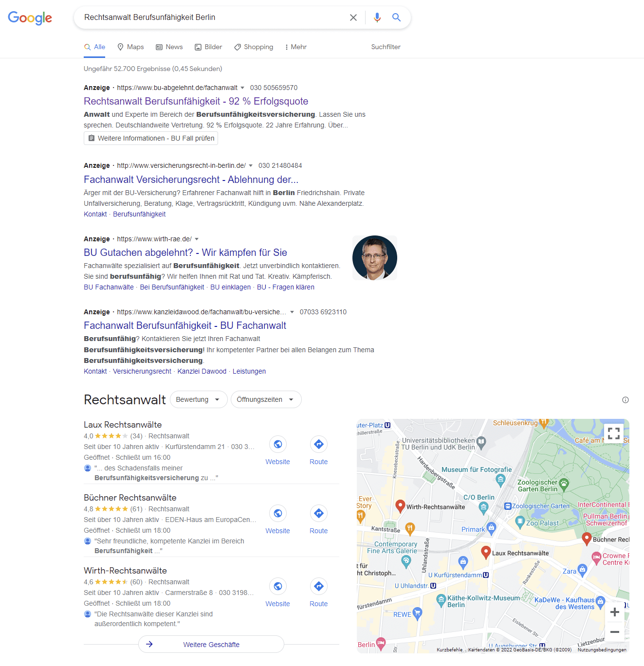Click the Weitere Geschäfte button
Viewport: 644px width, 666px height.
pos(211,644)
